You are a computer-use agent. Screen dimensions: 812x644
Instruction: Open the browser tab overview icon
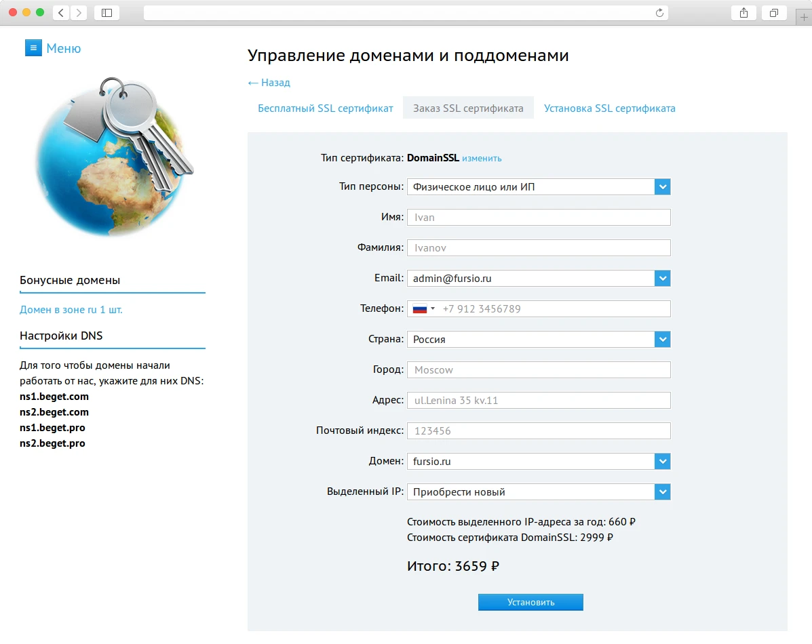[774, 12]
